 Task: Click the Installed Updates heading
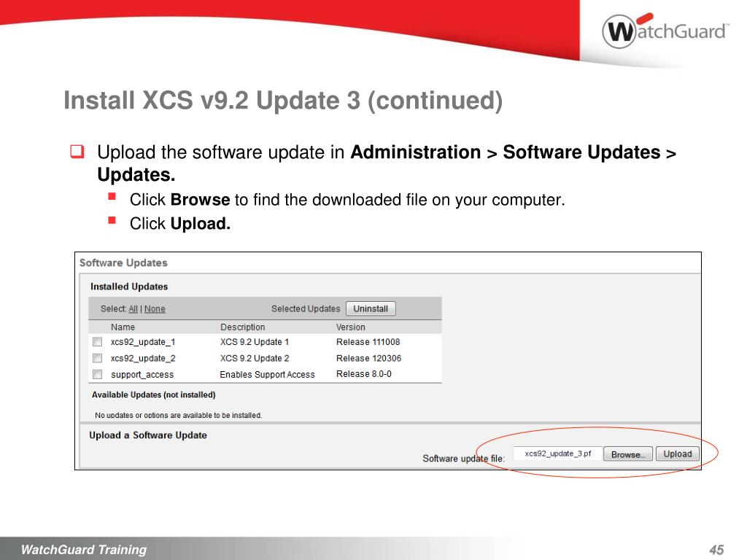(x=129, y=287)
